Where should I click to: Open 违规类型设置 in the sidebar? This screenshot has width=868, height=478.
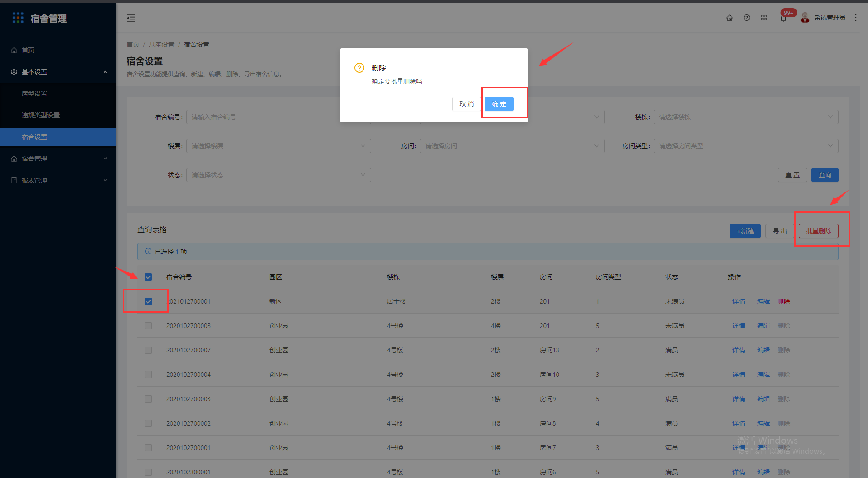[58, 115]
